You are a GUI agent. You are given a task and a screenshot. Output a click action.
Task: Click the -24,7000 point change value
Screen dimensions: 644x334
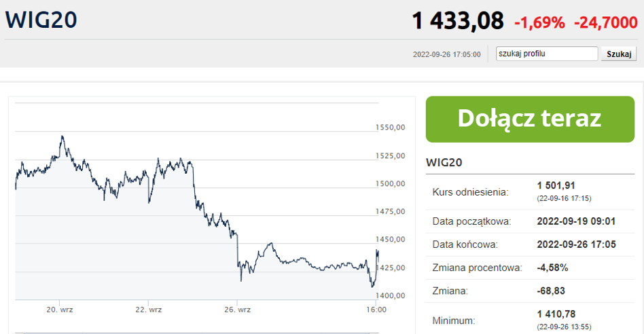[605, 22]
